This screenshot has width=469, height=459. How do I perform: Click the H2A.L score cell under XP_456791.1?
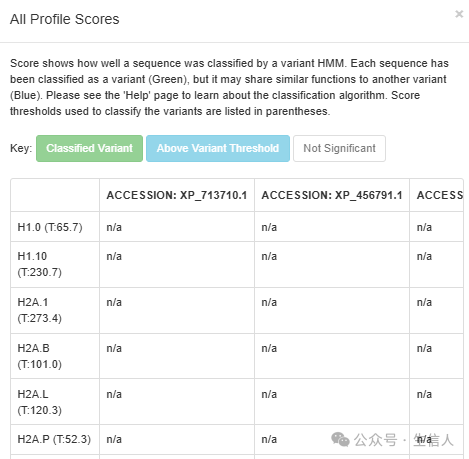coord(332,402)
